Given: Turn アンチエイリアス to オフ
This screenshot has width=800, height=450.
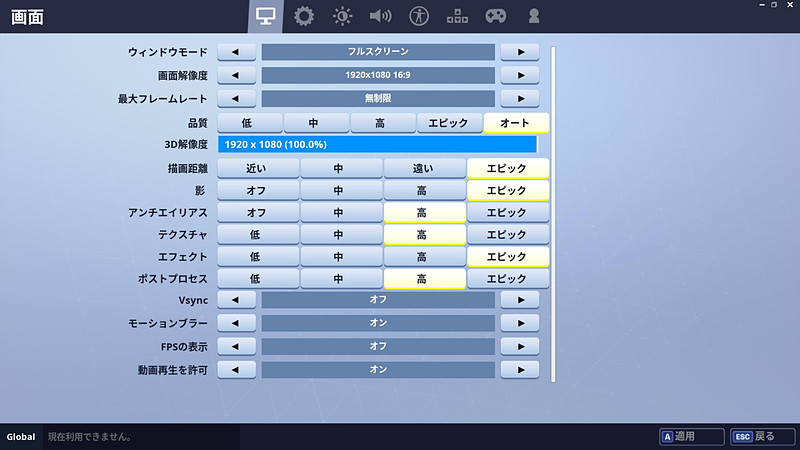Looking at the screenshot, I should pos(258,213).
